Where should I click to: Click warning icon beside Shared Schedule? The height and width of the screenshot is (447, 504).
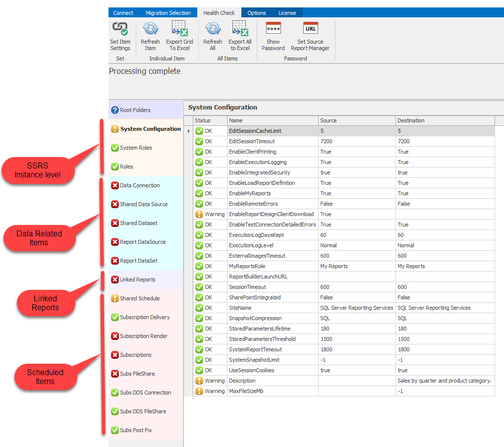(x=115, y=298)
